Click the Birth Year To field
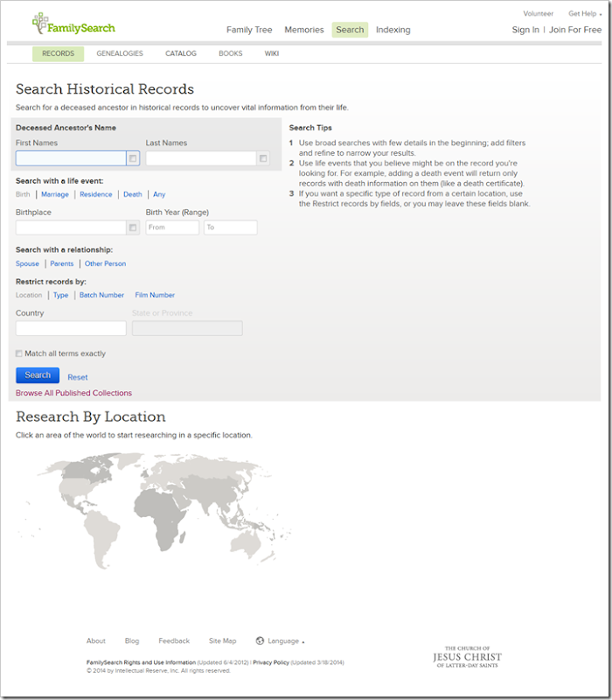The image size is (612, 700). [231, 227]
